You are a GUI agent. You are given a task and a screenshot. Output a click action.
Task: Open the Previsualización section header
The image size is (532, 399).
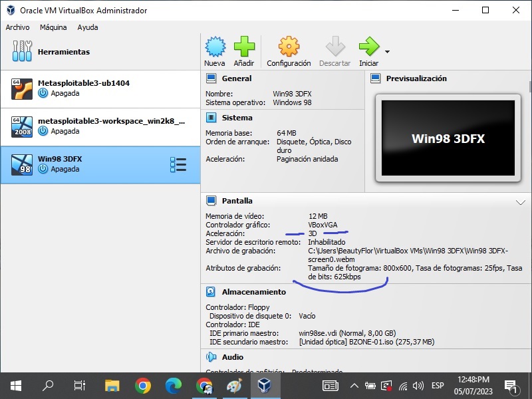416,78
